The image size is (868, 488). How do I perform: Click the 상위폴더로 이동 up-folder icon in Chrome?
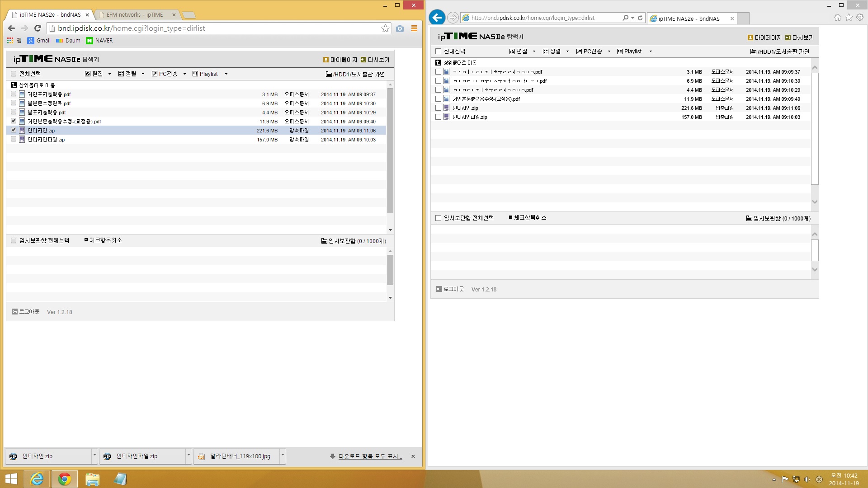(x=14, y=85)
